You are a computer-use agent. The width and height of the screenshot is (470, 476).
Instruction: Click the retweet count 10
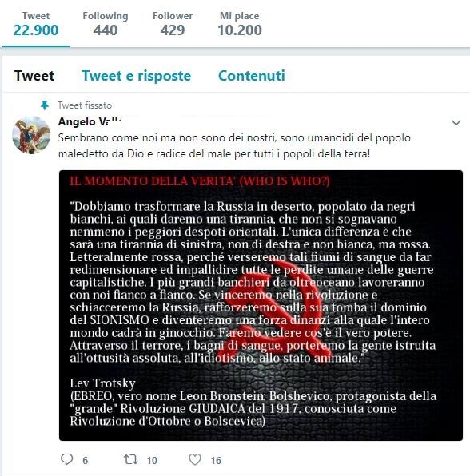pyautogui.click(x=152, y=461)
